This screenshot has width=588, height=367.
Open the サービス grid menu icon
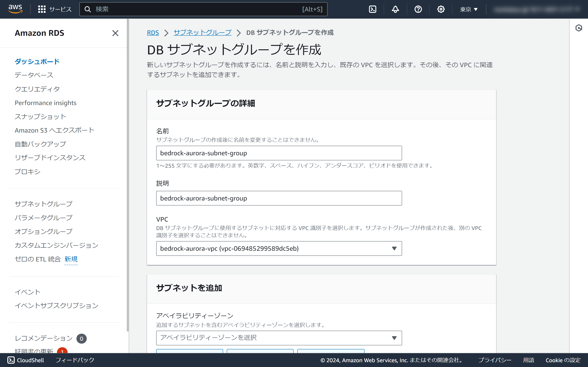coord(42,9)
